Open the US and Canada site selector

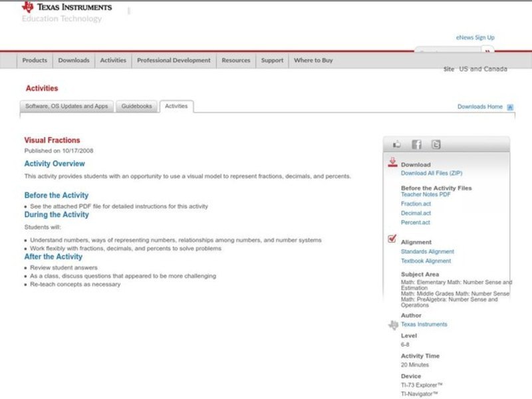point(483,69)
